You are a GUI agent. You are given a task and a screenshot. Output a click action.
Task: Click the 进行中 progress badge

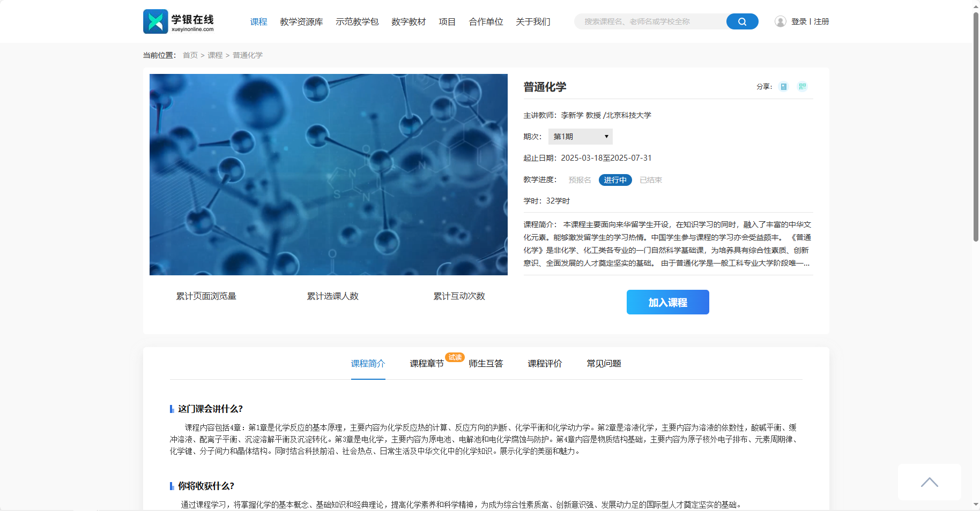615,180
